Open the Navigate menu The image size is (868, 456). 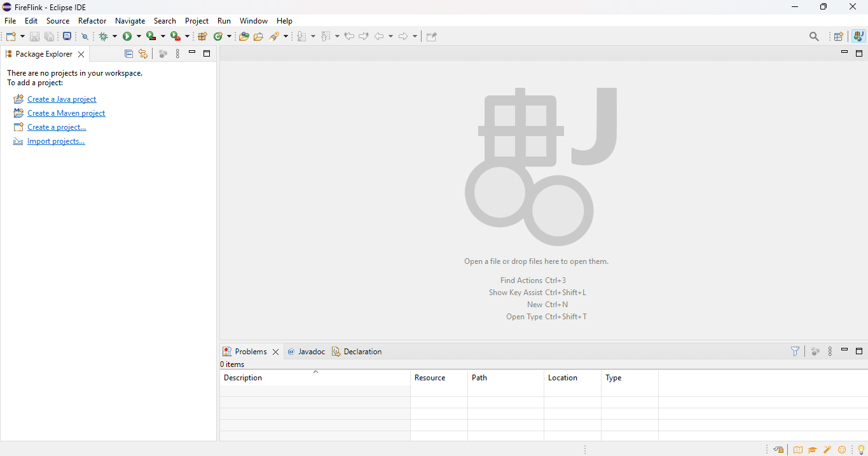[x=130, y=21]
